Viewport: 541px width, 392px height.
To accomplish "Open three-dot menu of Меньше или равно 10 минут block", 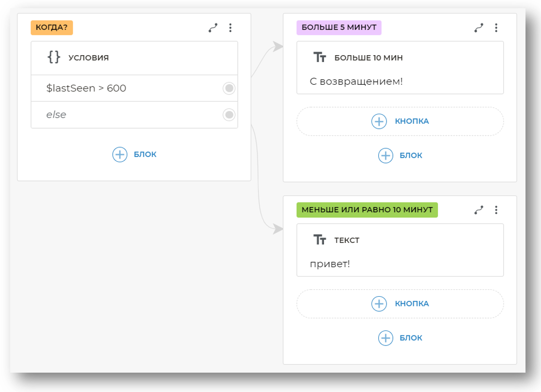I will [x=496, y=210].
